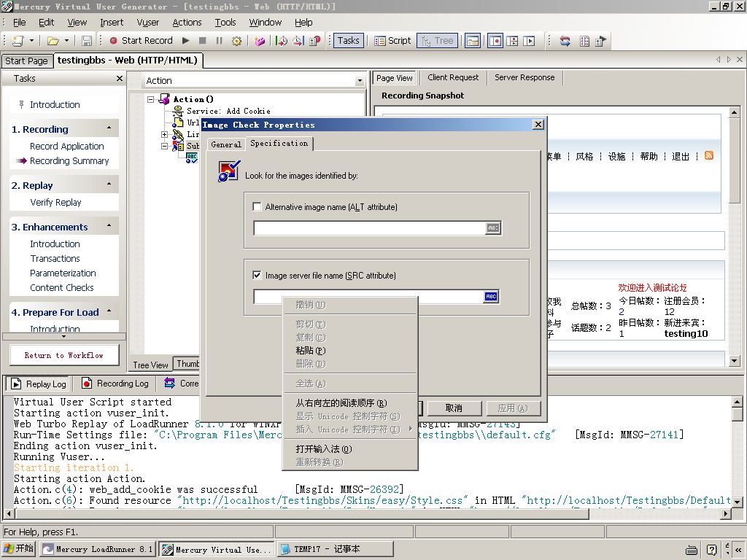Collapse the 1. Recording task section
747x560 pixels.
pos(109,128)
